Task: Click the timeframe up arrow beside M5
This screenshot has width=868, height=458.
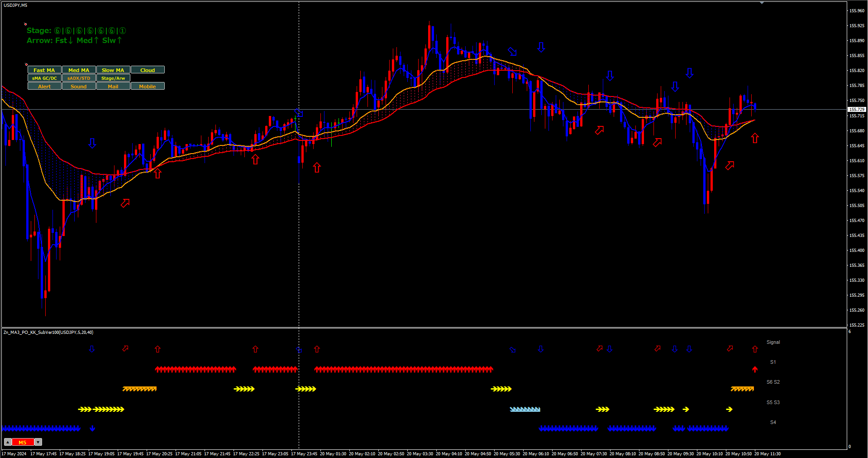Action: [x=8, y=442]
